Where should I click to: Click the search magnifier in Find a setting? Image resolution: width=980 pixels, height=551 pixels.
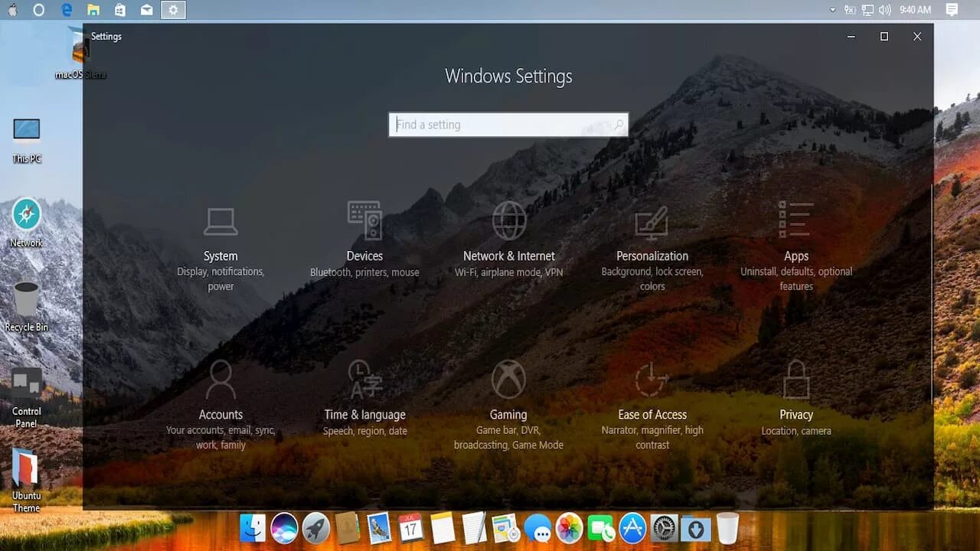coord(619,125)
